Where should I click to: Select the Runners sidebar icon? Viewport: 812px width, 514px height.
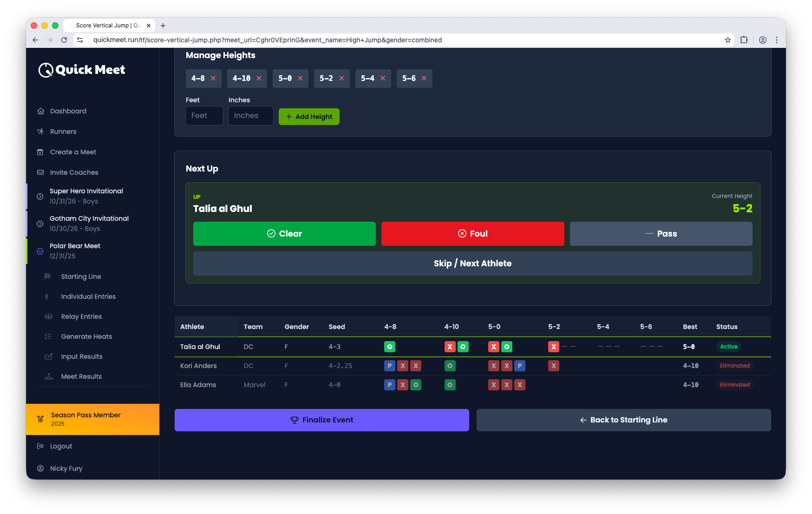[x=41, y=132]
